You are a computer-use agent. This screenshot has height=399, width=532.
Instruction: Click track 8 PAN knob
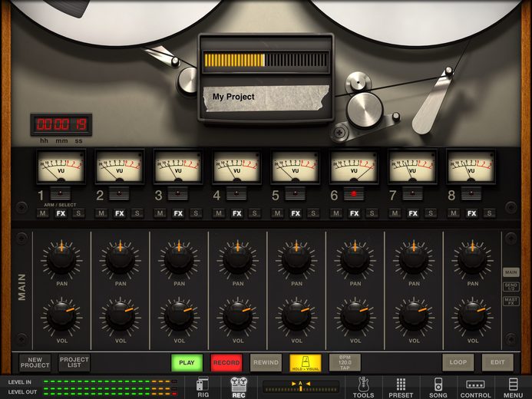click(473, 259)
